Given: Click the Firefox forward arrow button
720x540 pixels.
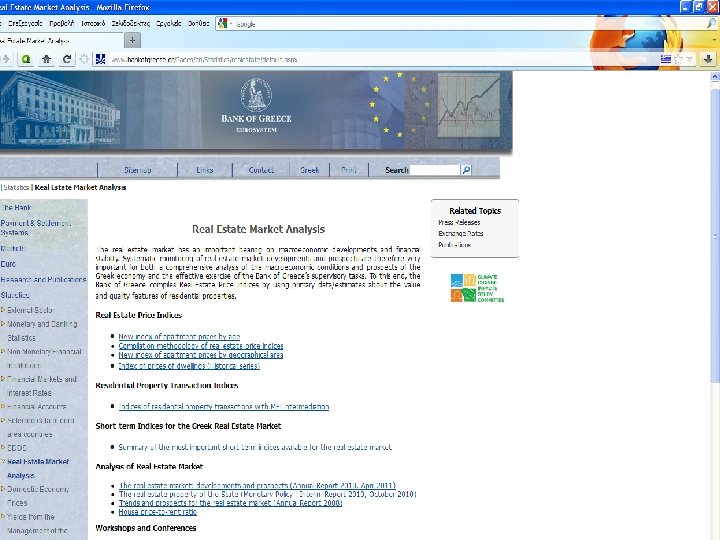Looking at the screenshot, I should (x=5, y=59).
